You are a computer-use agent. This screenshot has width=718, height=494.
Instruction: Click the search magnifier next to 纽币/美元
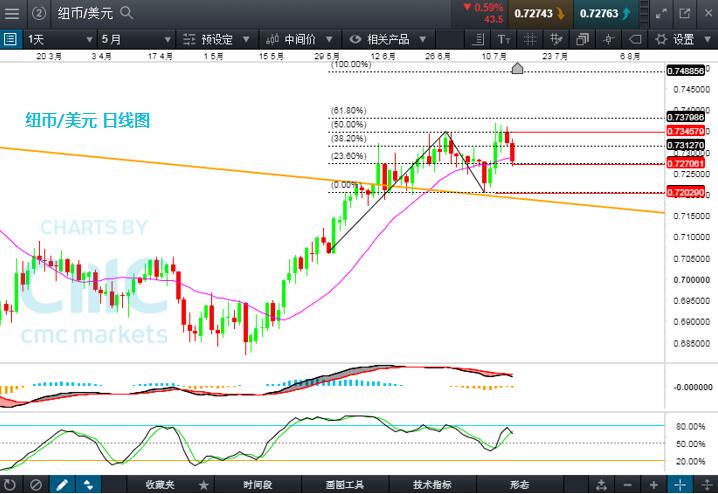(126, 13)
